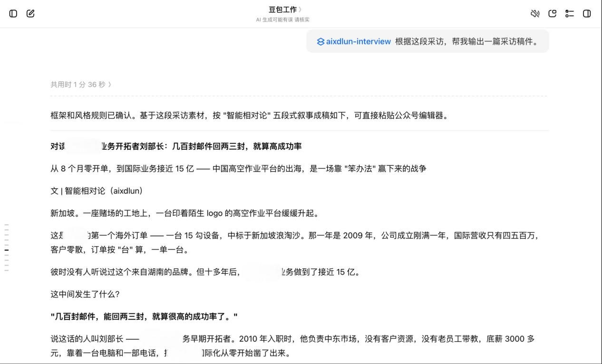This screenshot has height=364, width=602.
Task: Toggle the muted speaker icon in the header
Action: (535, 13)
